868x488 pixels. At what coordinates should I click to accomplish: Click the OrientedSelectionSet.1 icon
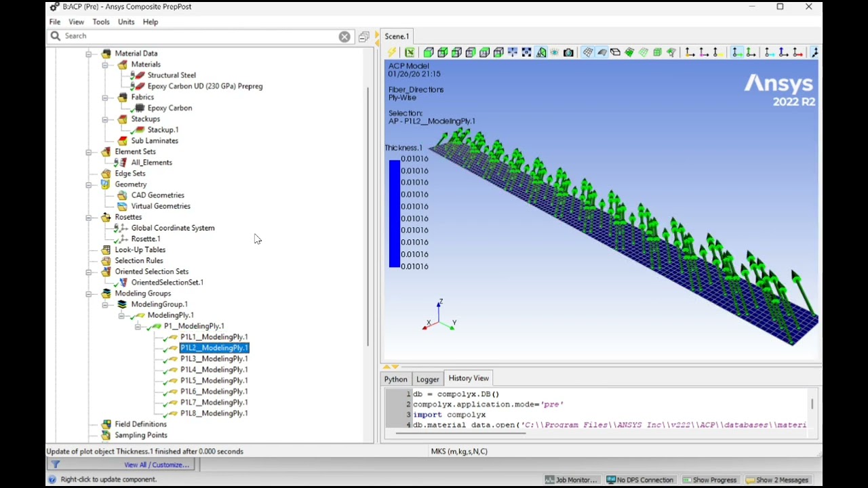(122, 282)
